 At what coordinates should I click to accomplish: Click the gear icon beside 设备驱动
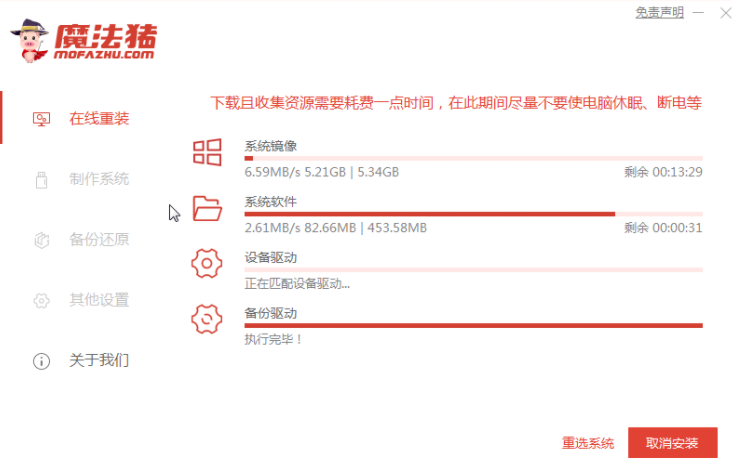(207, 264)
